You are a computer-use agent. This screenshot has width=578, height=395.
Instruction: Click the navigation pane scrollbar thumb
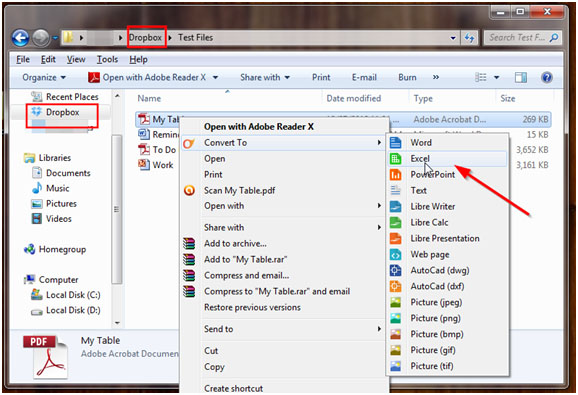tap(116, 209)
